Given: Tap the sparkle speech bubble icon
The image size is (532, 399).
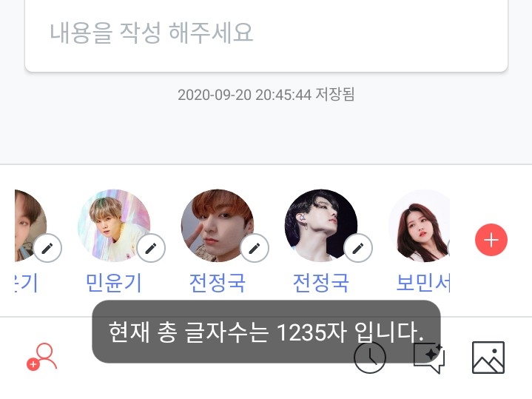Looking at the screenshot, I should (x=429, y=358).
